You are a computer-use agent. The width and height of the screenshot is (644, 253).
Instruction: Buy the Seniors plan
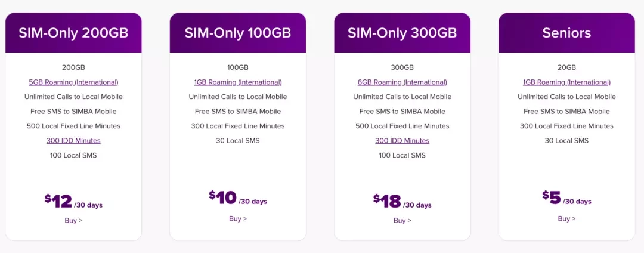click(567, 218)
